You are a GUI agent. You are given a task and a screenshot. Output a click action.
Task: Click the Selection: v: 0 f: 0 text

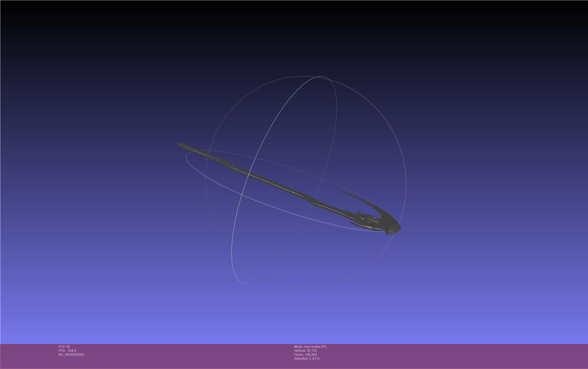point(306,359)
